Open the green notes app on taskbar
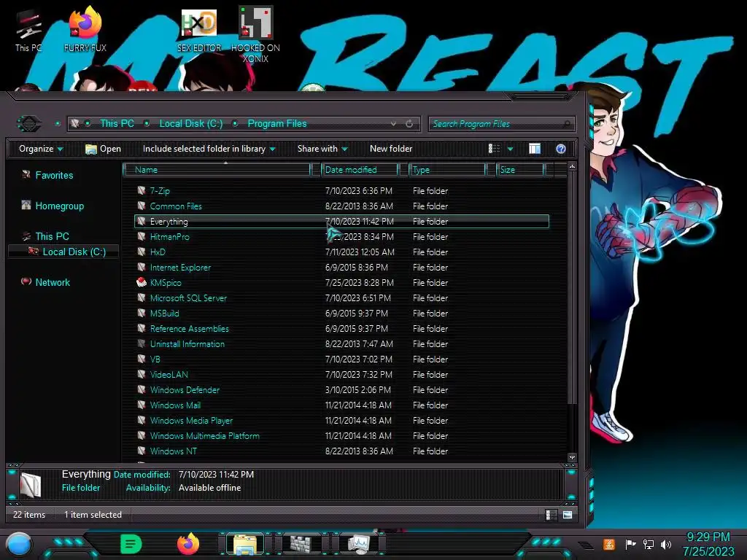This screenshot has width=747, height=560. 131,544
